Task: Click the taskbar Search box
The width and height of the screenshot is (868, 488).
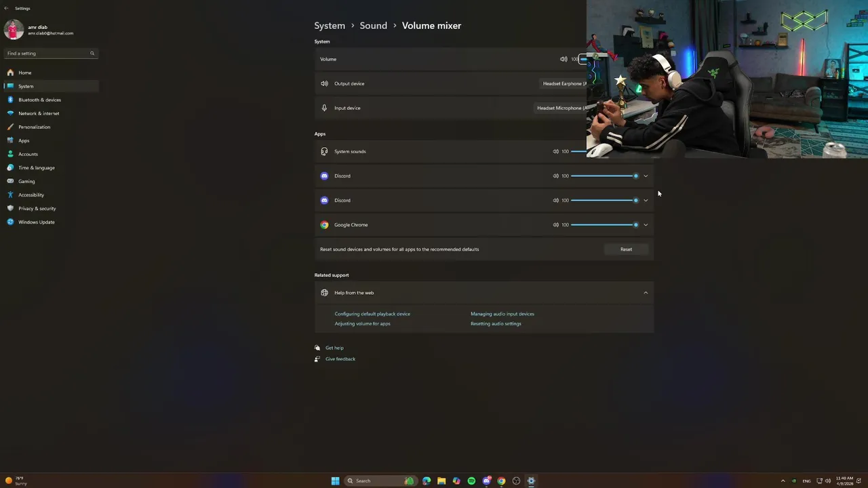Action: [x=380, y=481]
